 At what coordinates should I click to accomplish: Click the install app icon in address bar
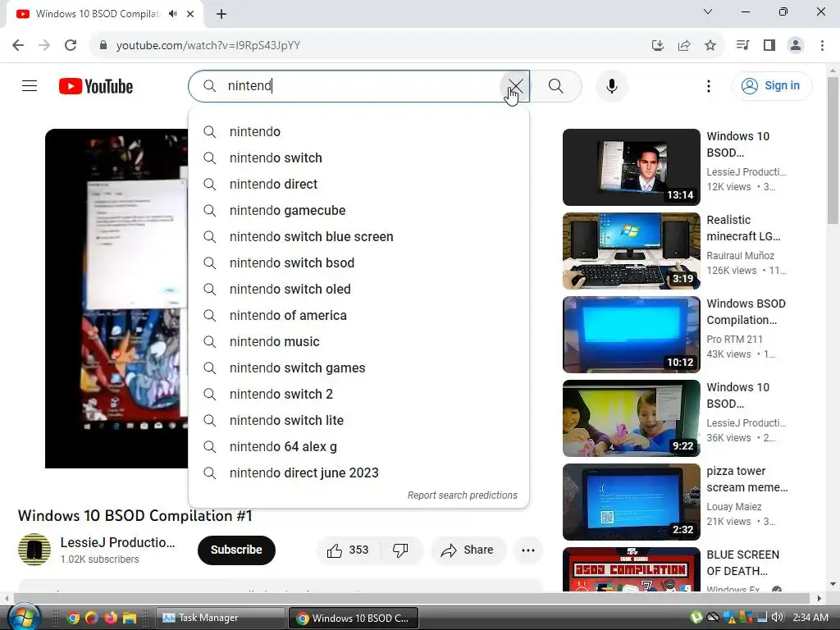[x=658, y=45]
